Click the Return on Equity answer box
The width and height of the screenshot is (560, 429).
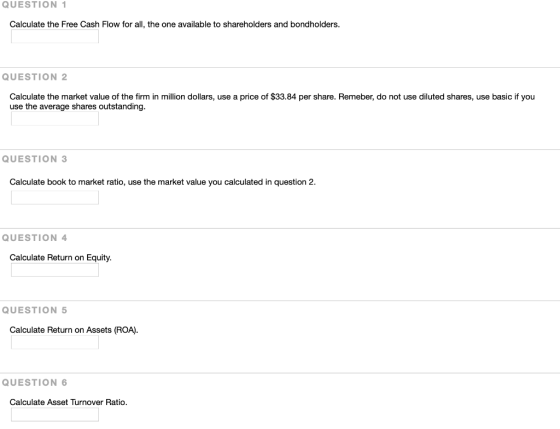[55, 270]
